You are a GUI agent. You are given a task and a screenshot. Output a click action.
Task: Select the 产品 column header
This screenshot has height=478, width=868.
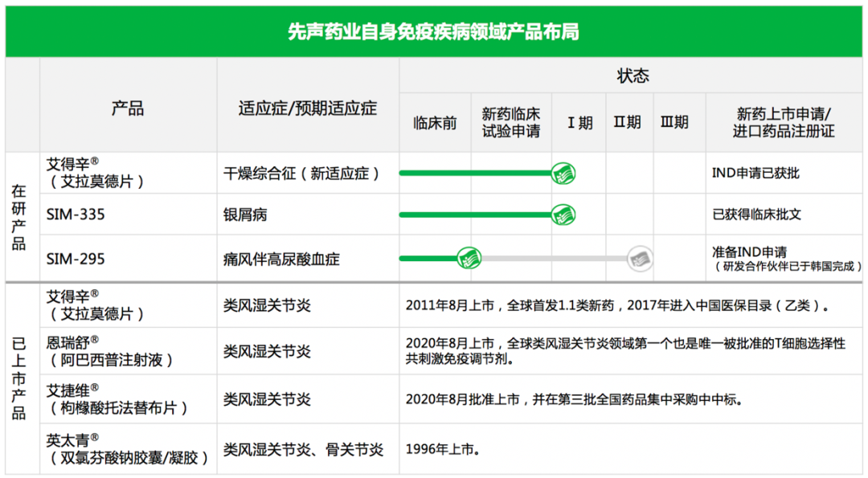point(128,108)
